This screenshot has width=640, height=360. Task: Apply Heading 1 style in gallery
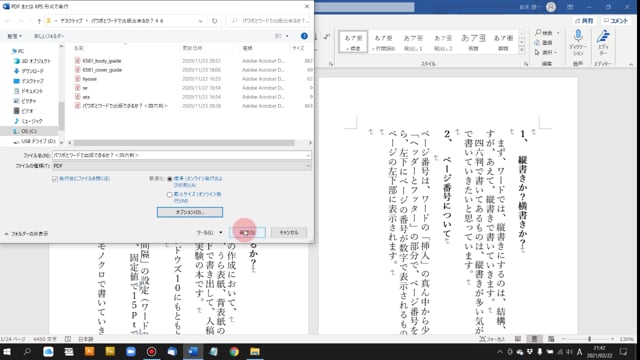[x=413, y=42]
